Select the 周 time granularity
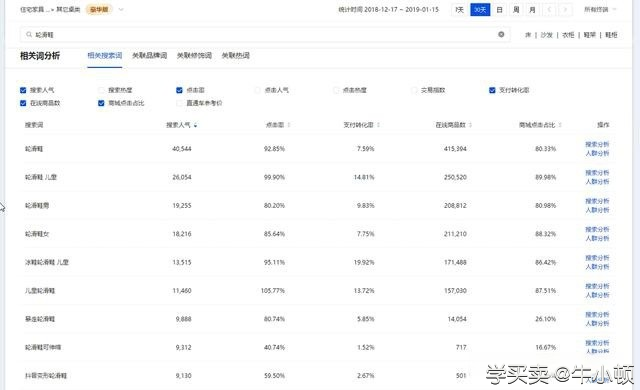 (516, 9)
